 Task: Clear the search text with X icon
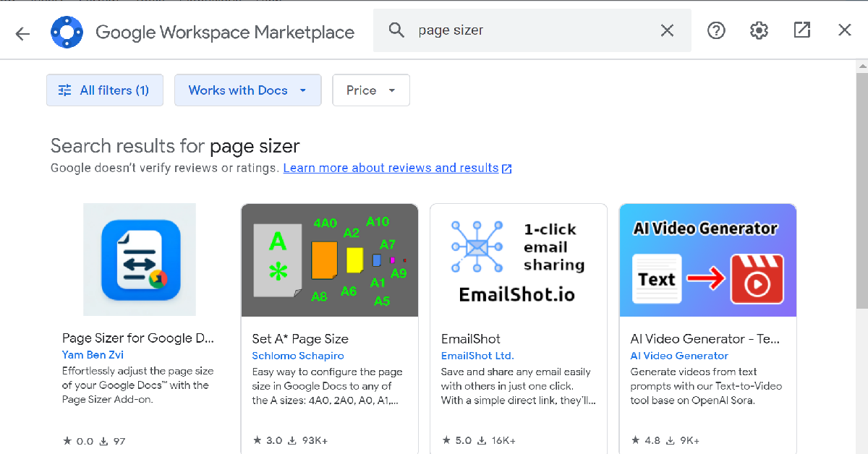667,30
